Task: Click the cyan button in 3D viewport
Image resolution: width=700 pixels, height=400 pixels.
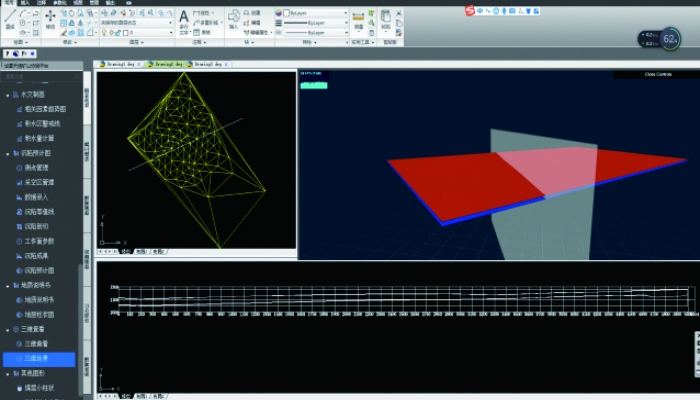Action: pyautogui.click(x=314, y=85)
